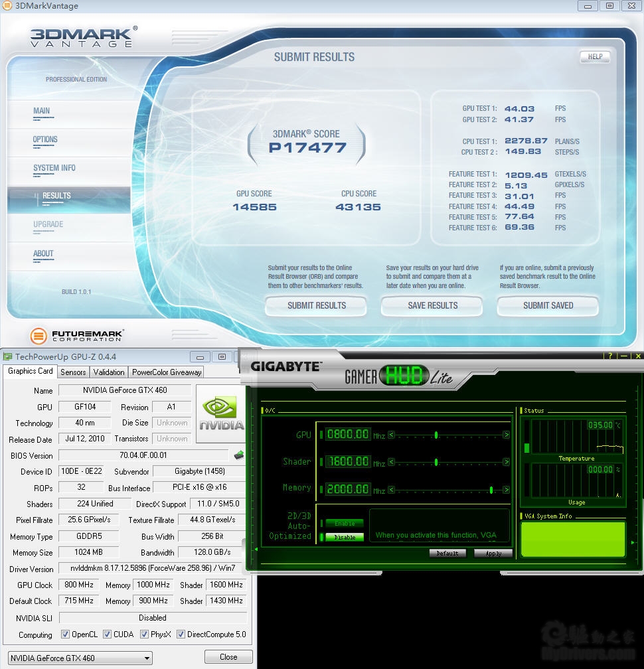Screen dimensions: 644x669
Task: Increase Memory clock with right arrow
Action: [506, 490]
